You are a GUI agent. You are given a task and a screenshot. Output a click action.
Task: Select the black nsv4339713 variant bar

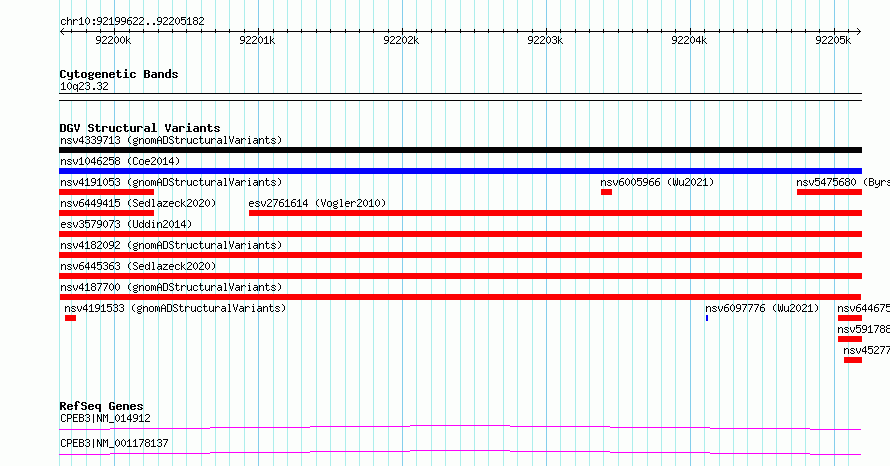coord(460,150)
